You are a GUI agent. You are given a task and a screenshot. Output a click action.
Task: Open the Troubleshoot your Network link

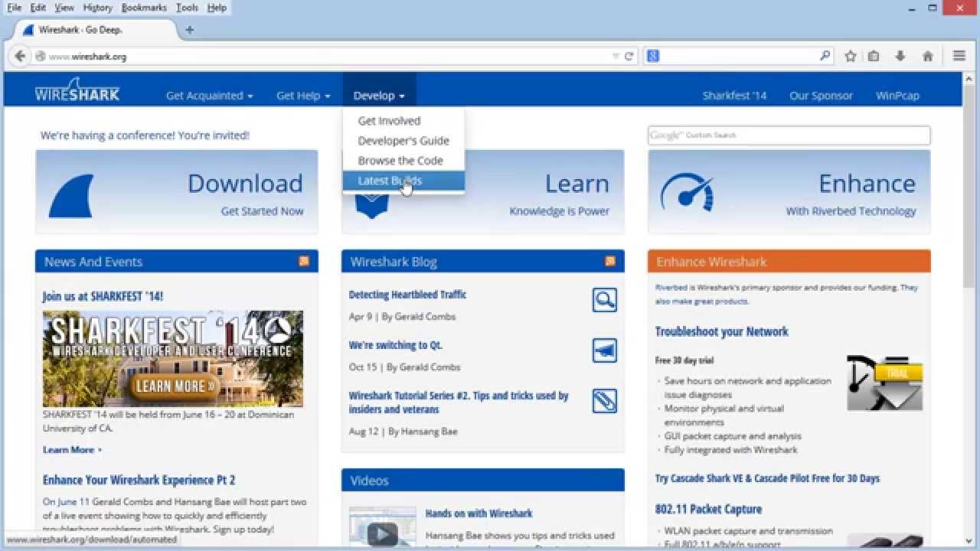(x=721, y=331)
